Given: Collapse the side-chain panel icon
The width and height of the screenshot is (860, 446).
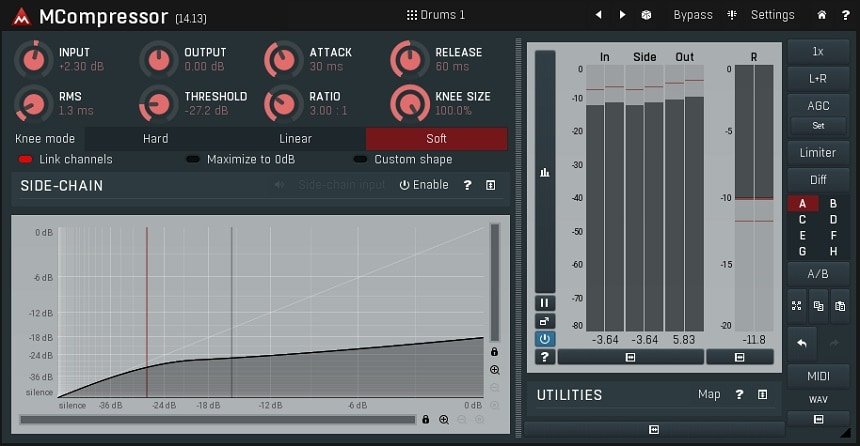Looking at the screenshot, I should click(x=490, y=185).
